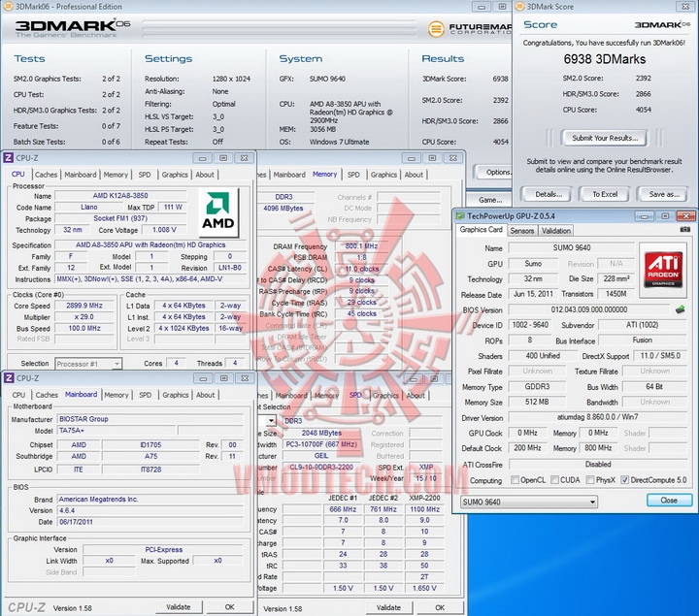This screenshot has height=616, width=699.
Task: Click the BIOS Date value 06/17/2011
Action: (150, 522)
